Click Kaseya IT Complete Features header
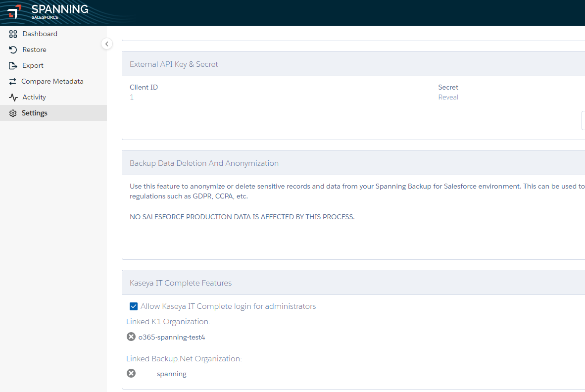This screenshot has width=585, height=392. click(x=181, y=283)
